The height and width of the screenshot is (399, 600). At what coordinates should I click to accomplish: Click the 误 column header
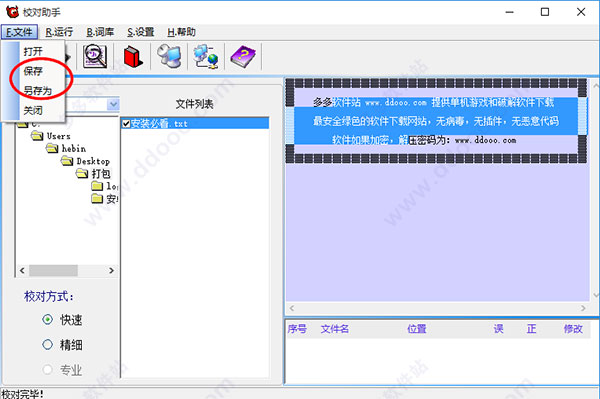click(499, 329)
